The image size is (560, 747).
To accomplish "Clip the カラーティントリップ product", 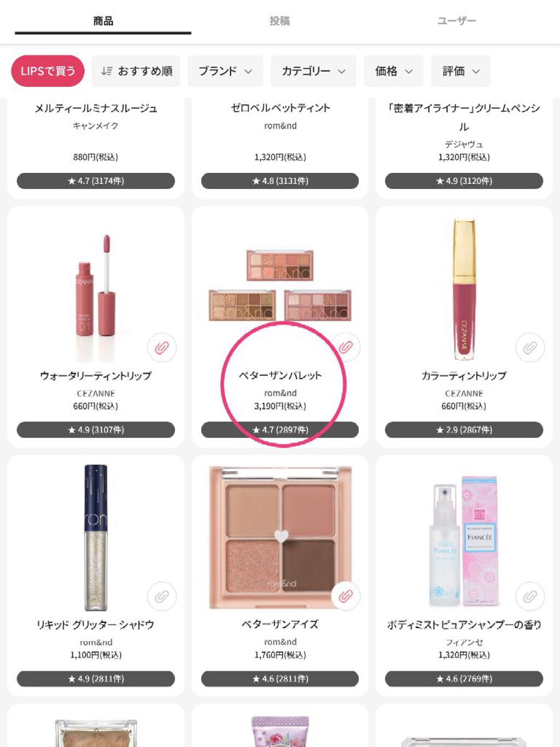I will pos(530,348).
